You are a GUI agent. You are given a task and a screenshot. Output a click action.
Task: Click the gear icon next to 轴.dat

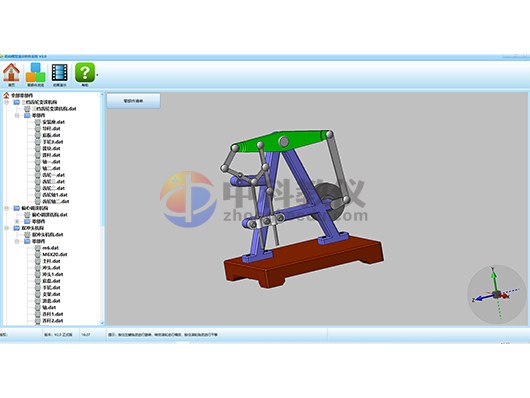(x=38, y=307)
